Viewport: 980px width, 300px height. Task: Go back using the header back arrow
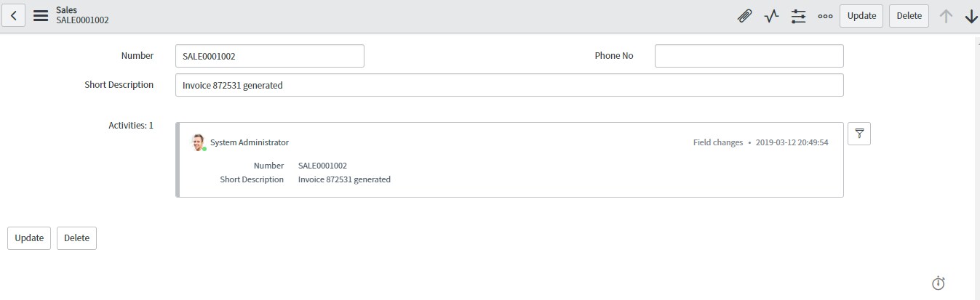coord(15,15)
